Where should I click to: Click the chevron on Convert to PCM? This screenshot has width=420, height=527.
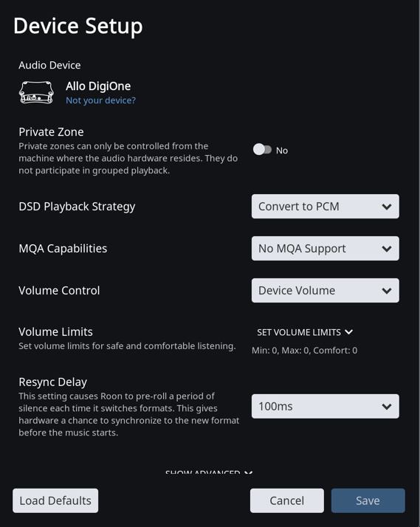(x=387, y=207)
